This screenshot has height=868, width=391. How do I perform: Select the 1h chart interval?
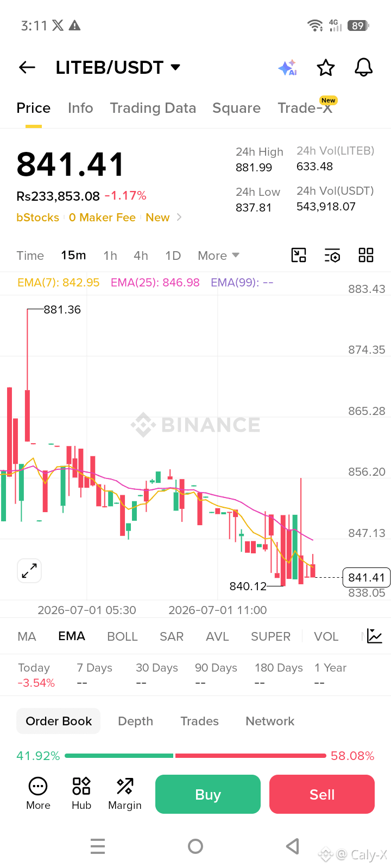pyautogui.click(x=110, y=256)
